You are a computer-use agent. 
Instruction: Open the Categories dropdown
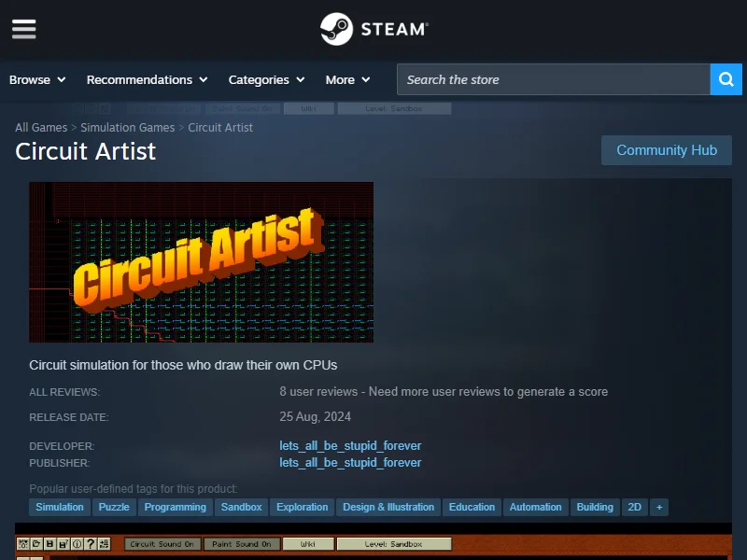[266, 79]
